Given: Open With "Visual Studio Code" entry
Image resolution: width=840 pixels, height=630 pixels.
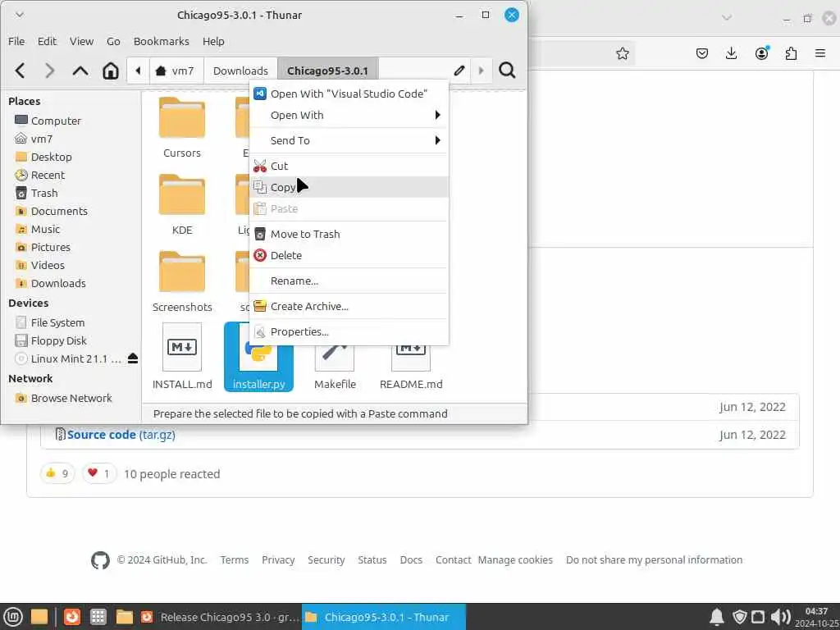Looking at the screenshot, I should [349, 94].
